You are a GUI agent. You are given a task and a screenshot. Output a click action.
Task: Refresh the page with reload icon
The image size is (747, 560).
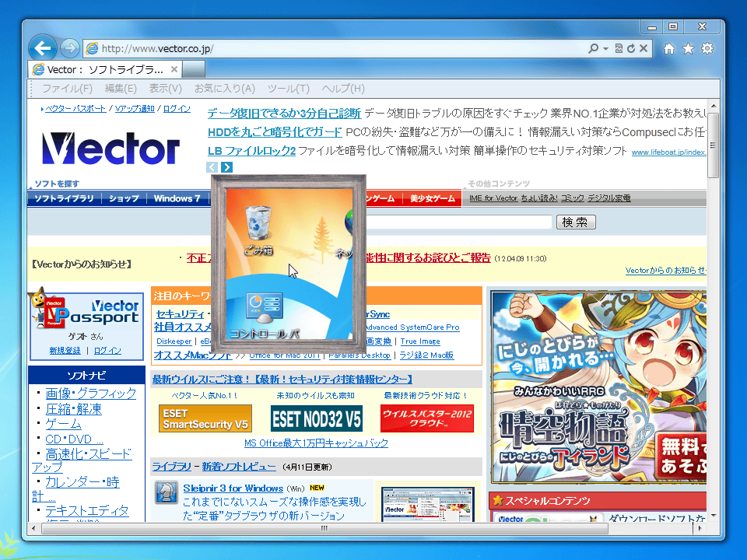point(631,48)
